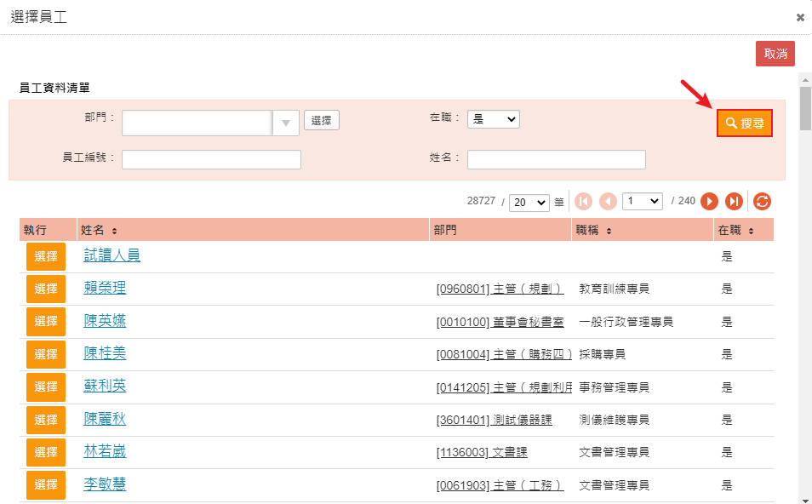The height and width of the screenshot is (504, 812).
Task: Go to the previous page icon
Action: click(608, 202)
